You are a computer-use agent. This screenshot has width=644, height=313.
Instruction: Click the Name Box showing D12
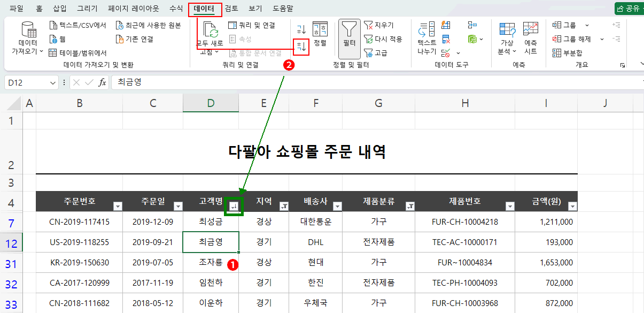(27, 82)
